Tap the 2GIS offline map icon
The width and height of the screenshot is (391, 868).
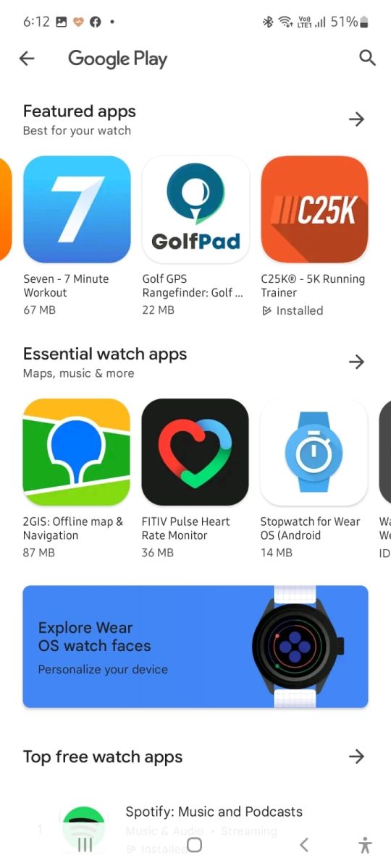click(77, 452)
